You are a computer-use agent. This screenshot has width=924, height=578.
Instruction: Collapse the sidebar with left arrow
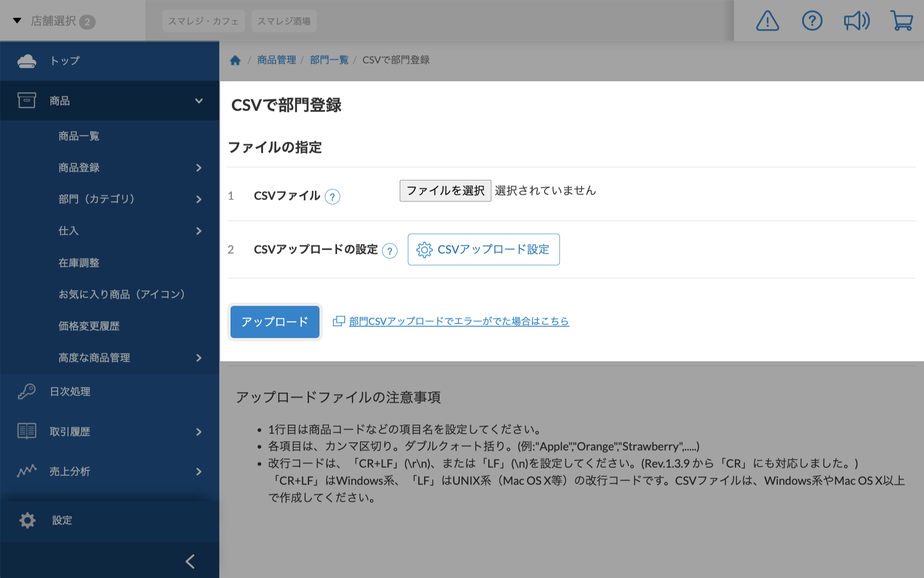[190, 561]
